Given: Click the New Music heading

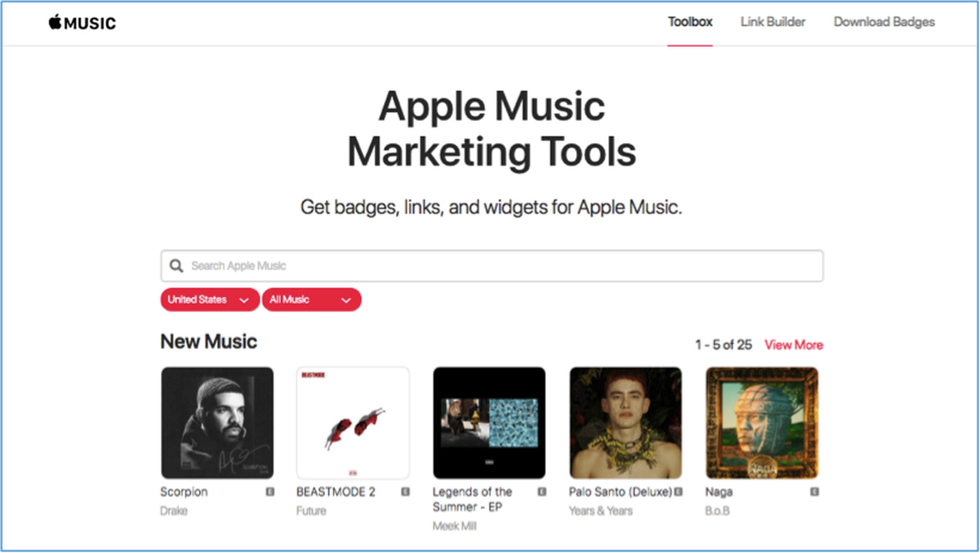Looking at the screenshot, I should click(208, 341).
